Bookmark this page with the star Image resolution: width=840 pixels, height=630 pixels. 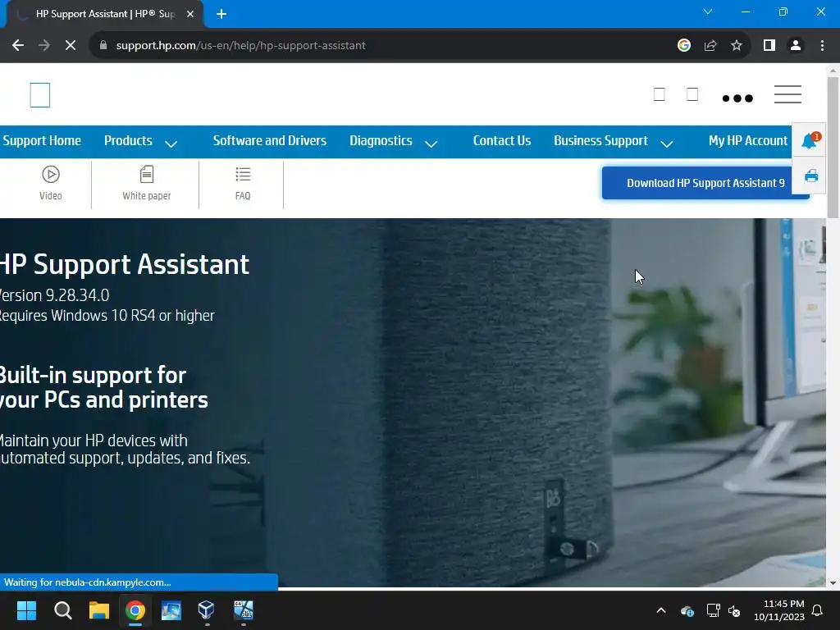737,46
